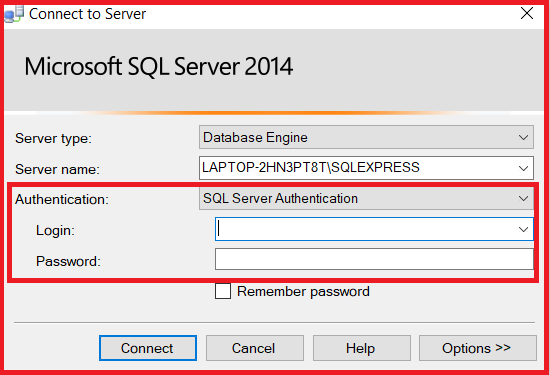Click the Password: label
550x375 pixels.
click(x=68, y=261)
